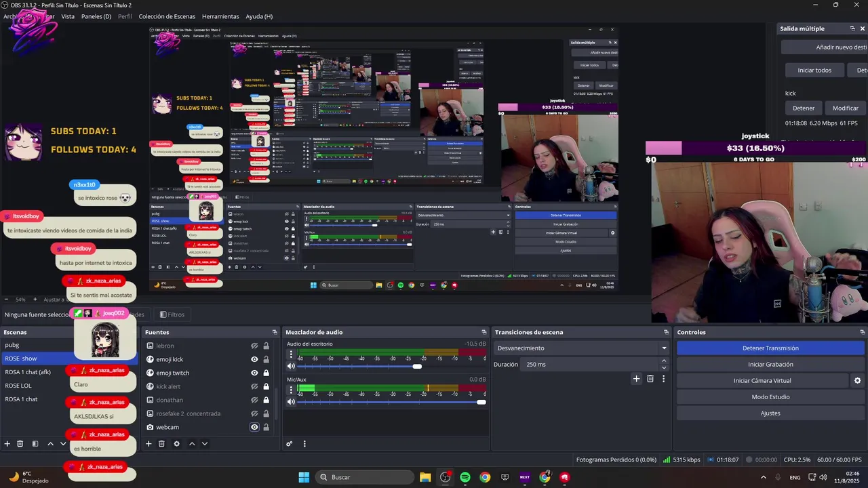
Task: Undock the Transiciones de escena panel
Action: click(x=666, y=332)
